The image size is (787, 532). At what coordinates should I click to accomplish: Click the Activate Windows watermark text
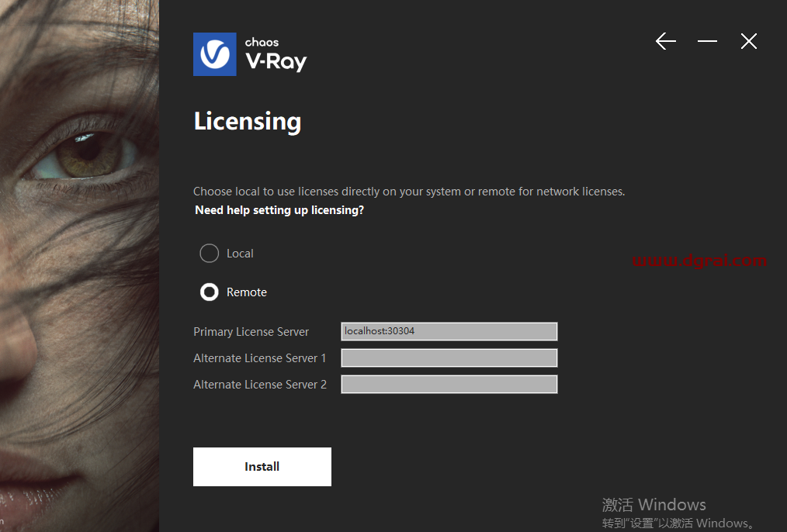click(x=654, y=505)
